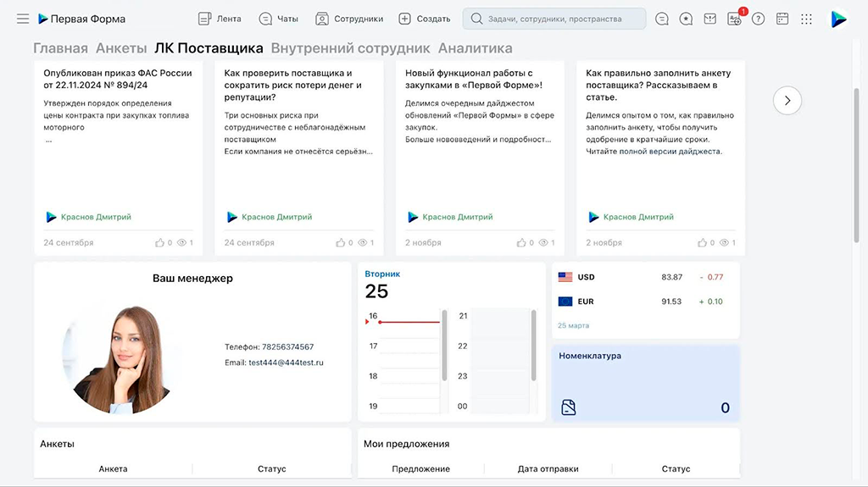Open help question mark icon
The width and height of the screenshot is (868, 487).
(x=759, y=19)
